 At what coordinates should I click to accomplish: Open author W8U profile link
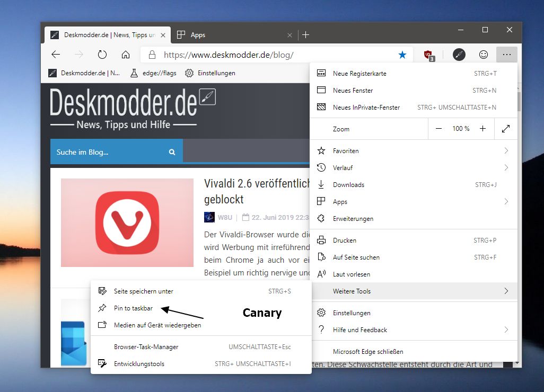224,218
